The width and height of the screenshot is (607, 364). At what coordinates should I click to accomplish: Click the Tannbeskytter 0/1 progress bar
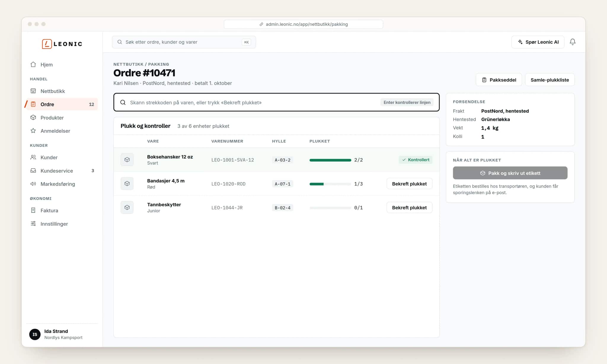pyautogui.click(x=330, y=208)
